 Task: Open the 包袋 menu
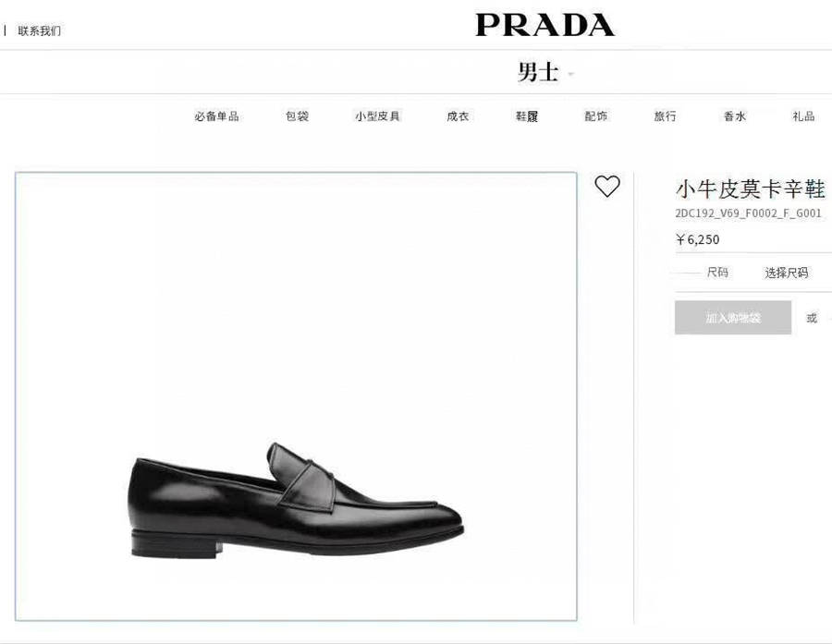click(297, 116)
